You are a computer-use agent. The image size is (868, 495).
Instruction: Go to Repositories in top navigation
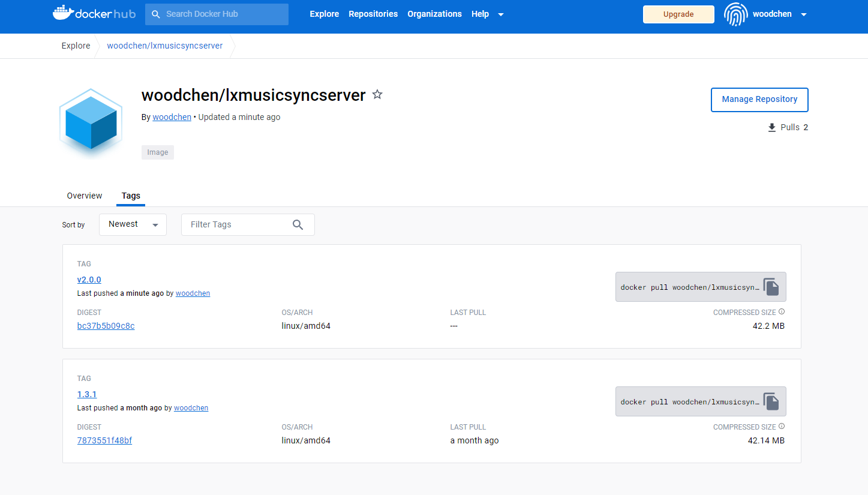coord(373,14)
